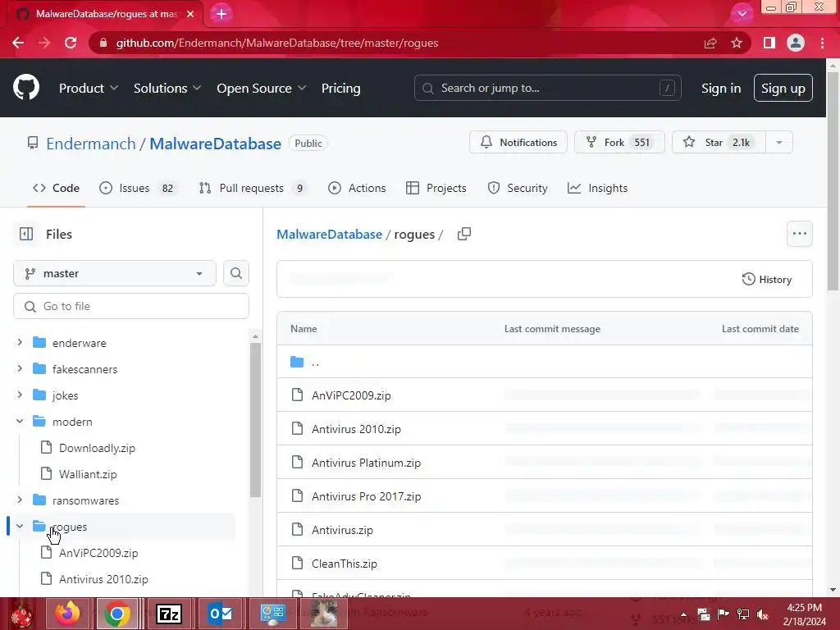
Task: Switch to the Code tab
Action: coord(56,188)
